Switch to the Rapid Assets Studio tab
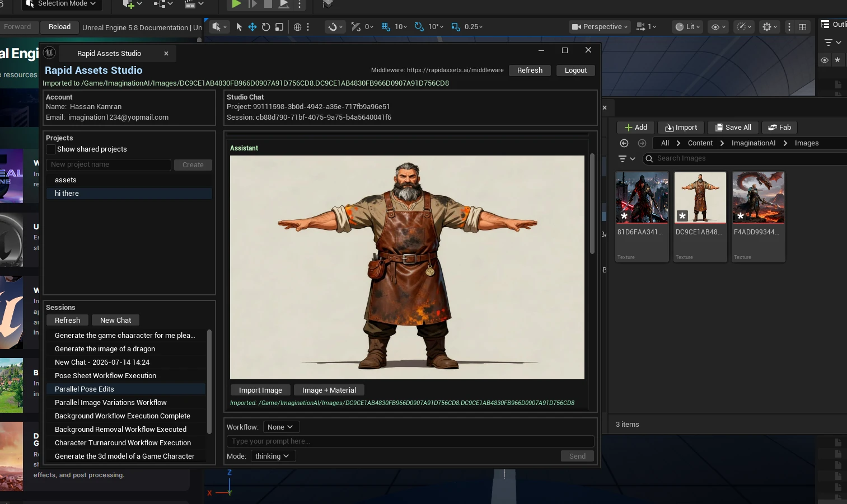The height and width of the screenshot is (504, 847). (x=109, y=53)
